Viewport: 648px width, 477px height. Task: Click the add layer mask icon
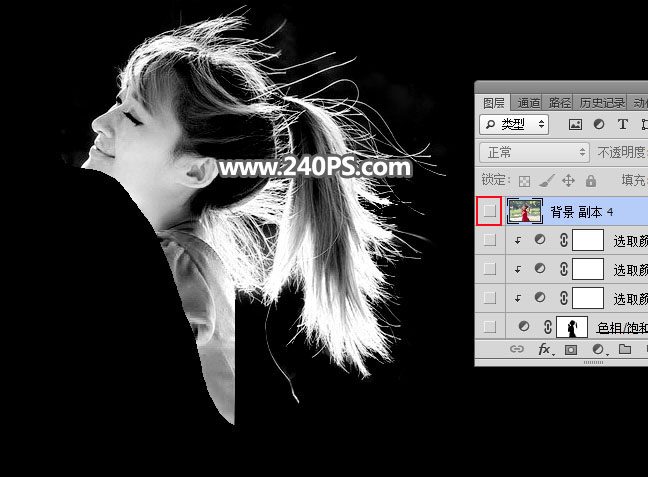click(x=571, y=349)
